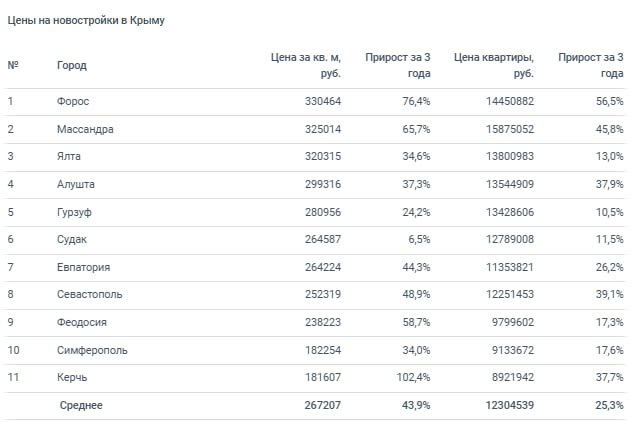This screenshot has width=633, height=423.
Task: Select the city cell 'Евпатория'
Action: pos(84,267)
